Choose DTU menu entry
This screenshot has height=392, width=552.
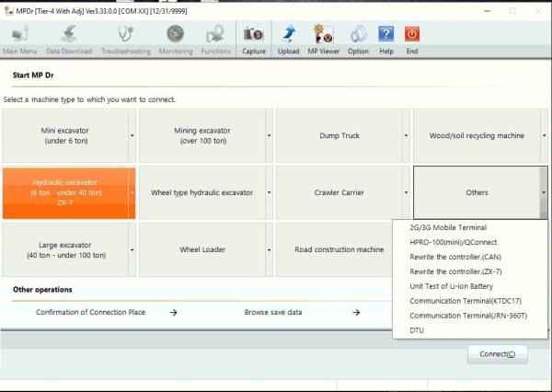click(470, 330)
